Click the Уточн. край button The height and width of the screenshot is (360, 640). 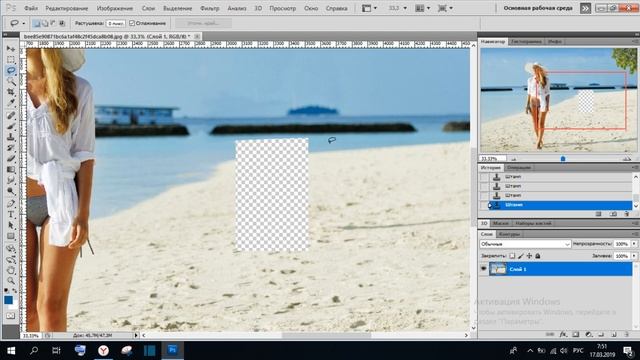203,23
